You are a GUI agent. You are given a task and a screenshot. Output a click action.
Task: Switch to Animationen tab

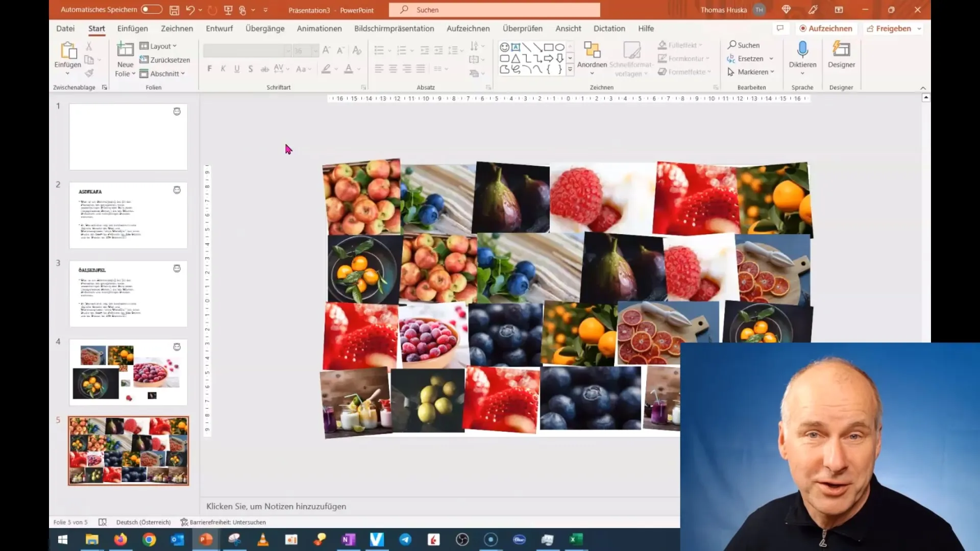(x=320, y=29)
